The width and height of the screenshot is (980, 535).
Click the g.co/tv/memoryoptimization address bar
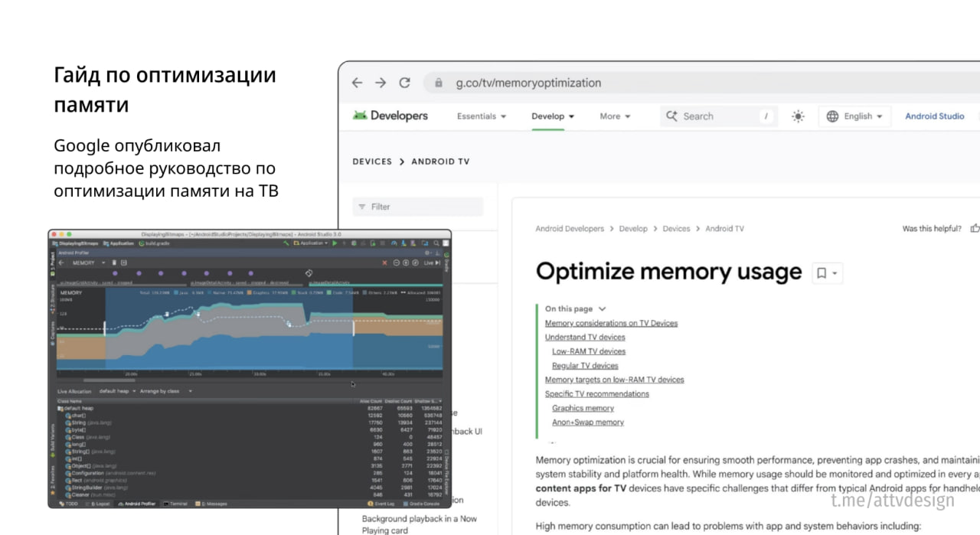click(701, 83)
